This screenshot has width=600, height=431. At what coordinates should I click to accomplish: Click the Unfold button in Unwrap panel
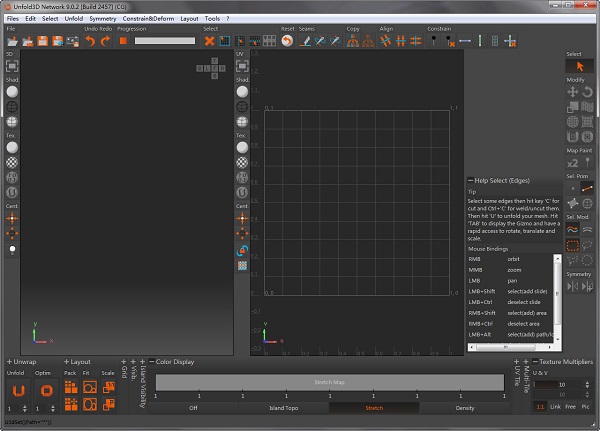[x=18, y=389]
